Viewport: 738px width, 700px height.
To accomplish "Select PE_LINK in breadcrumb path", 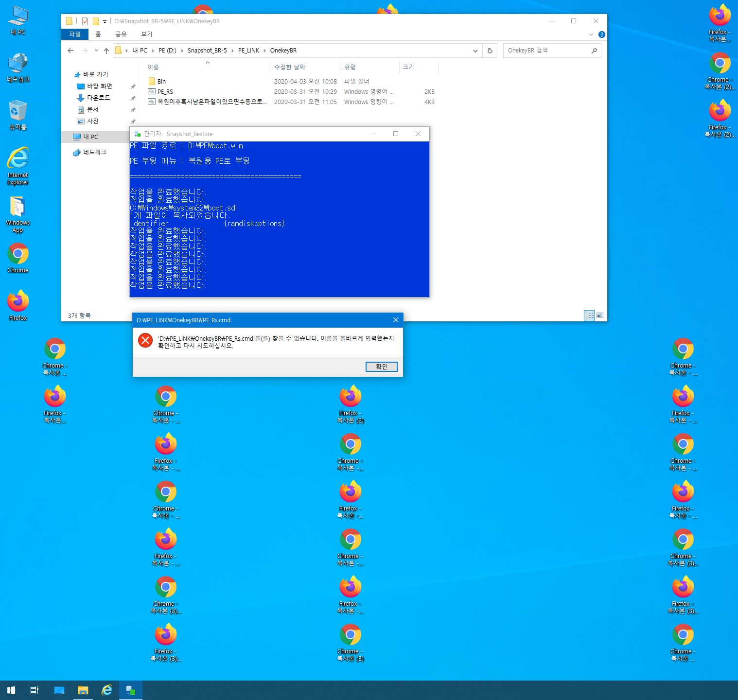I will [248, 51].
